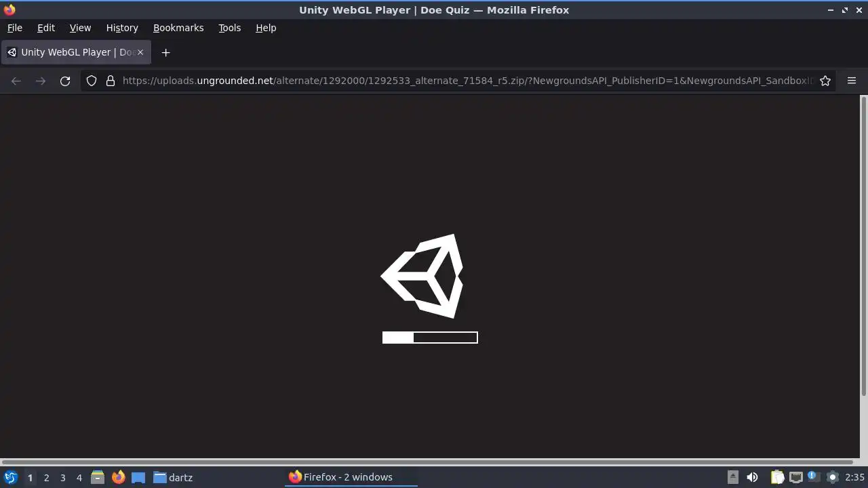Viewport: 868px width, 488px height.
Task: Bookmark this page with the star
Action: (825, 81)
